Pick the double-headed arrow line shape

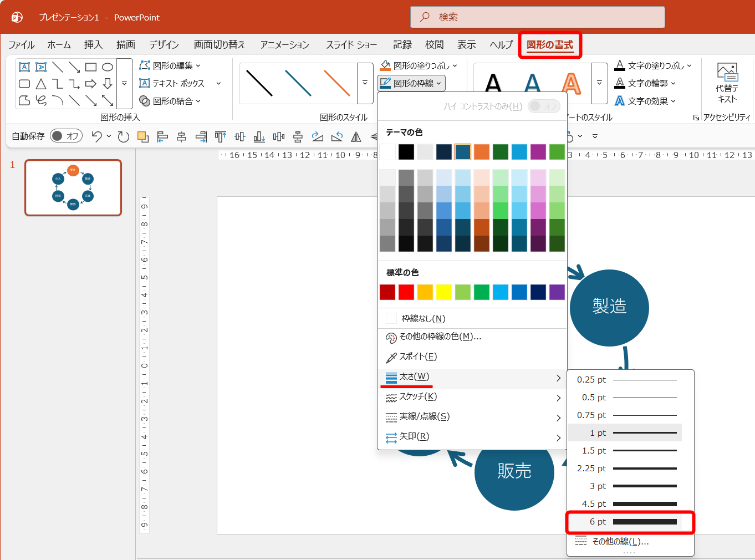coord(108,100)
